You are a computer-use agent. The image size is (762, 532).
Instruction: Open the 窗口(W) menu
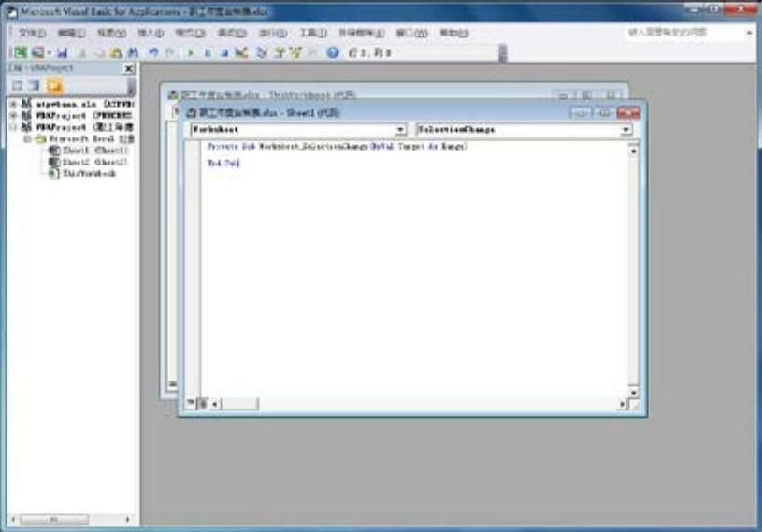tap(412, 33)
